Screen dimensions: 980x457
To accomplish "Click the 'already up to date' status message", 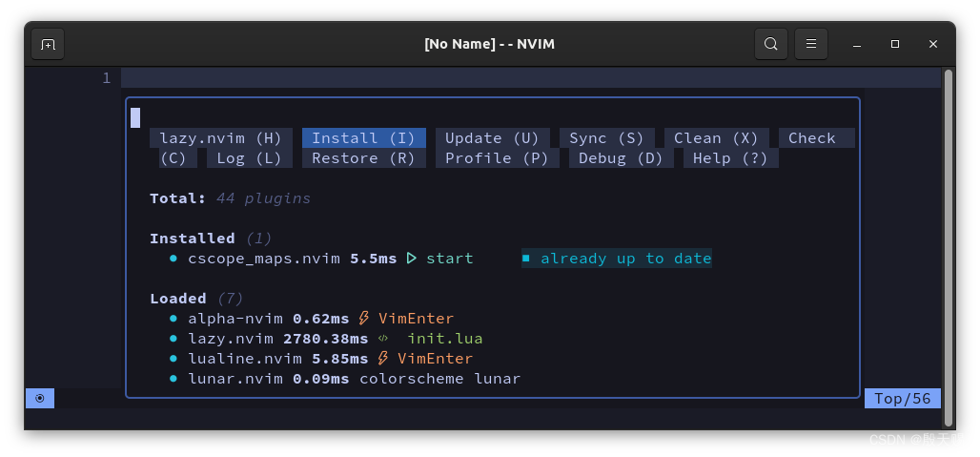I will [x=617, y=259].
